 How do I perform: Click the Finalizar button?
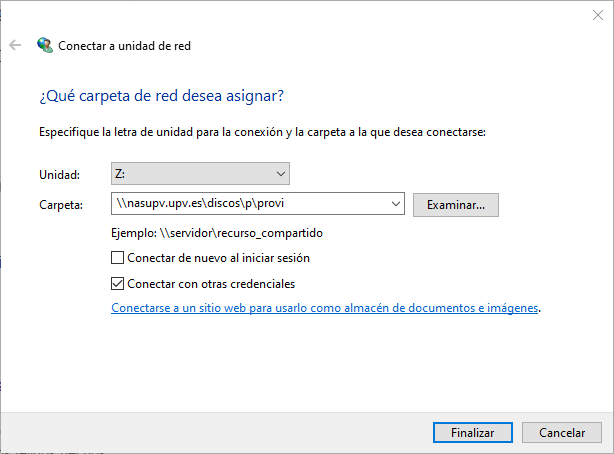473,433
